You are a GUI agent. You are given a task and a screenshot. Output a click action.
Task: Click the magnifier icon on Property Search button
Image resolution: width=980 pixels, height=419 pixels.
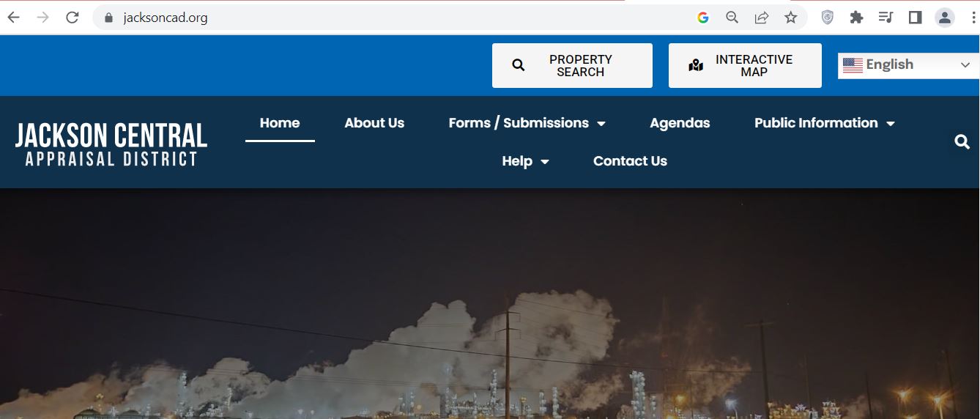(x=519, y=65)
